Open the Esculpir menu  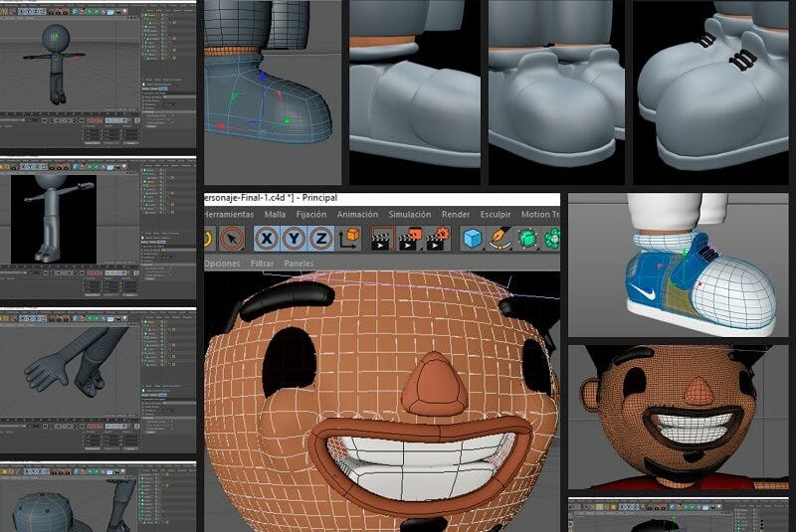pos(496,214)
